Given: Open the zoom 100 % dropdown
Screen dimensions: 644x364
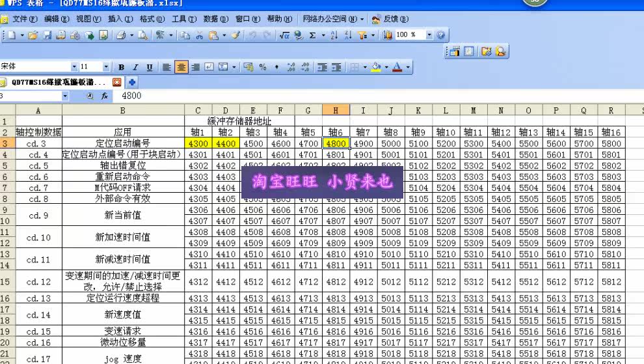Looking at the screenshot, I should 429,35.
